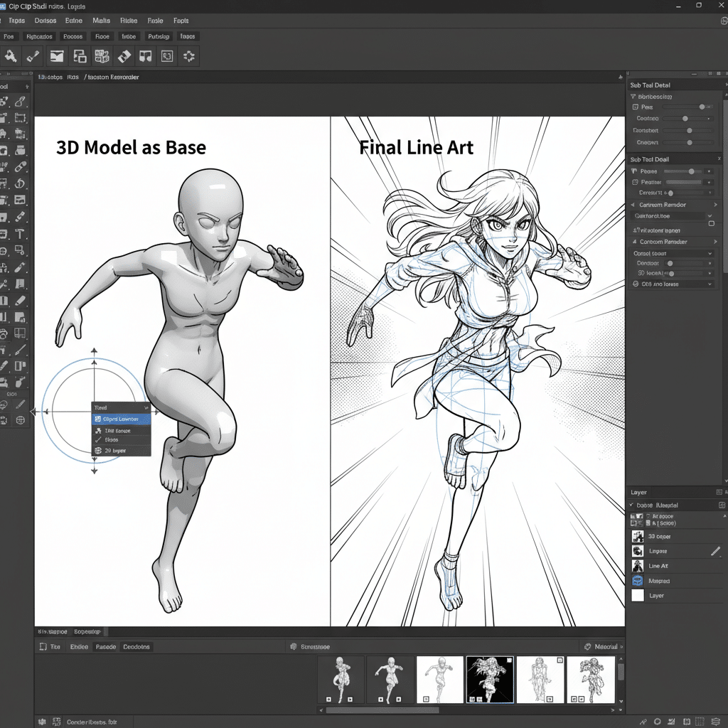Open the bottom dropdown in the right settings panel
The image size is (728, 728).
pyautogui.click(x=710, y=284)
